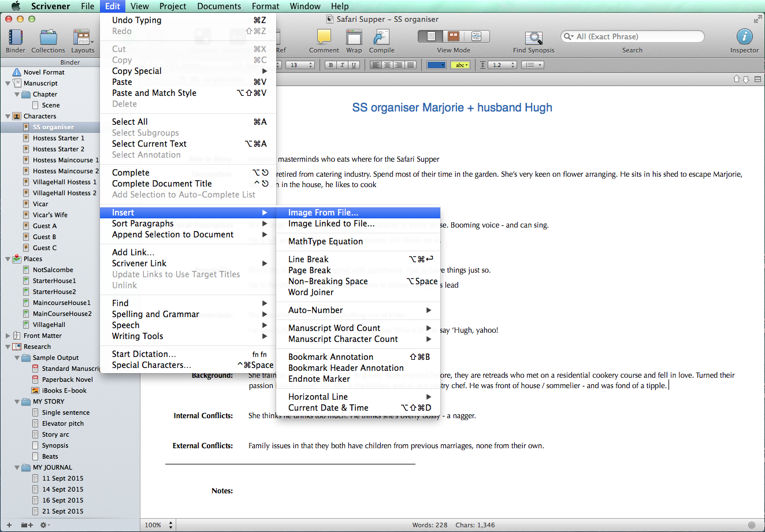Switch to outliner view mode
Screen dimensions: 765x532
click(477, 36)
